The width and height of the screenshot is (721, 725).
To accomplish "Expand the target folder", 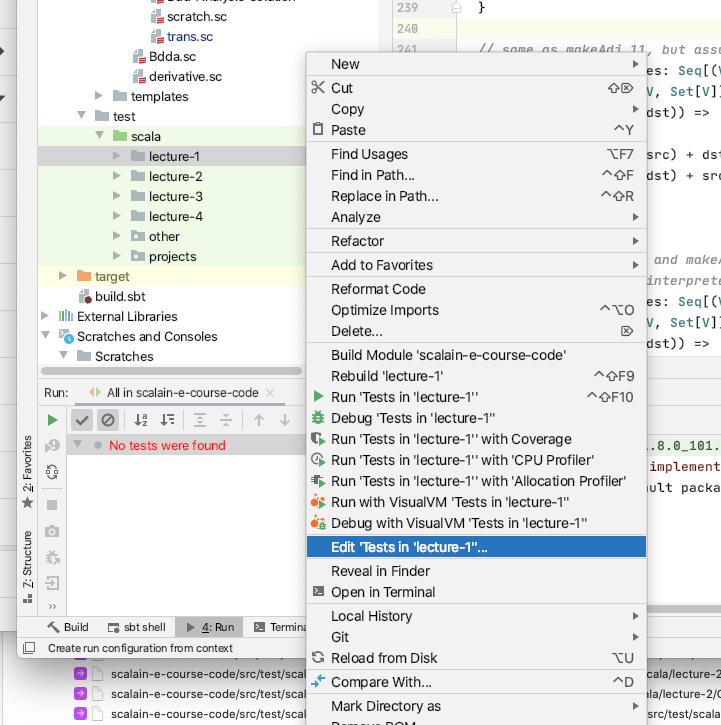I will 63,276.
